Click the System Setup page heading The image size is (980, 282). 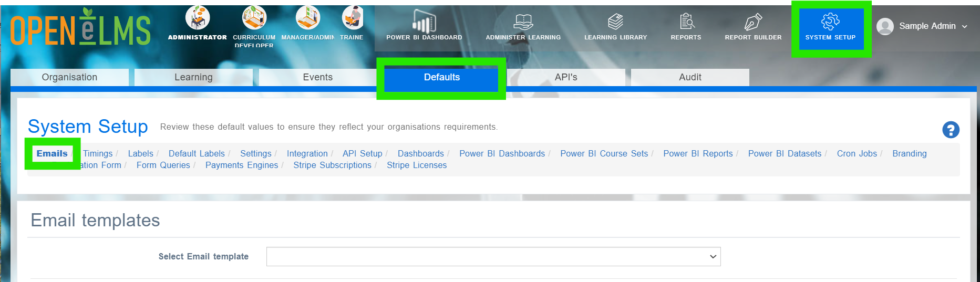point(88,127)
